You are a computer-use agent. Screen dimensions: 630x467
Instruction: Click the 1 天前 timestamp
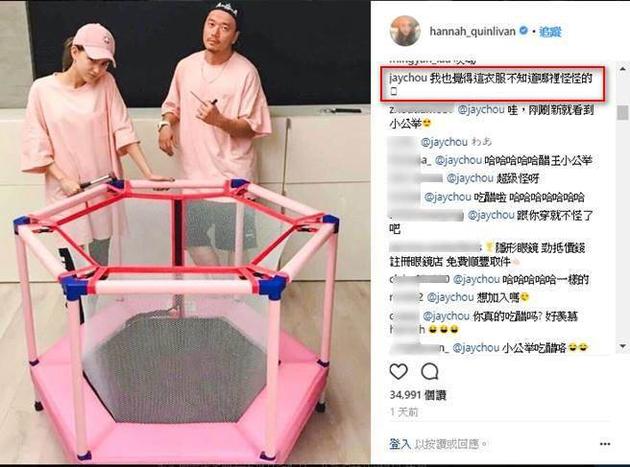coord(404,412)
